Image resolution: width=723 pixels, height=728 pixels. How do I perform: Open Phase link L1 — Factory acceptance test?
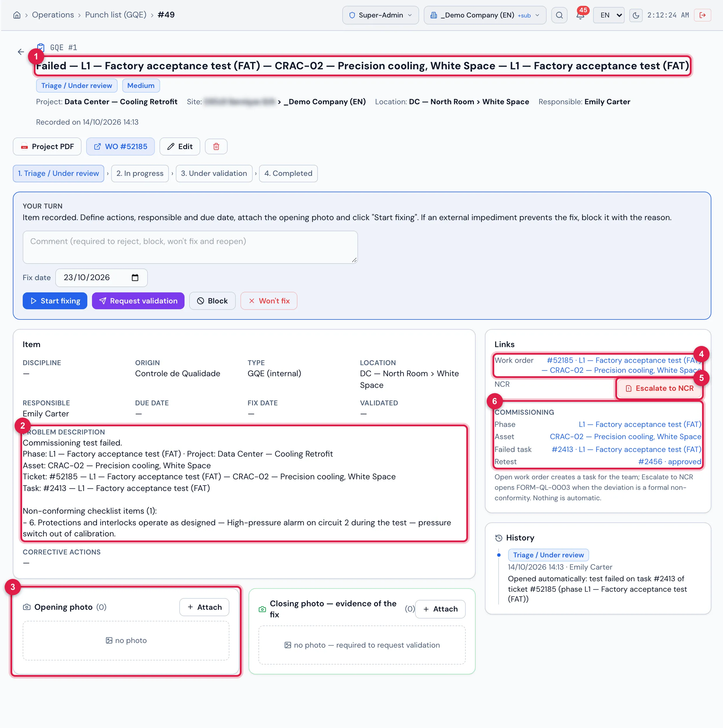point(640,425)
